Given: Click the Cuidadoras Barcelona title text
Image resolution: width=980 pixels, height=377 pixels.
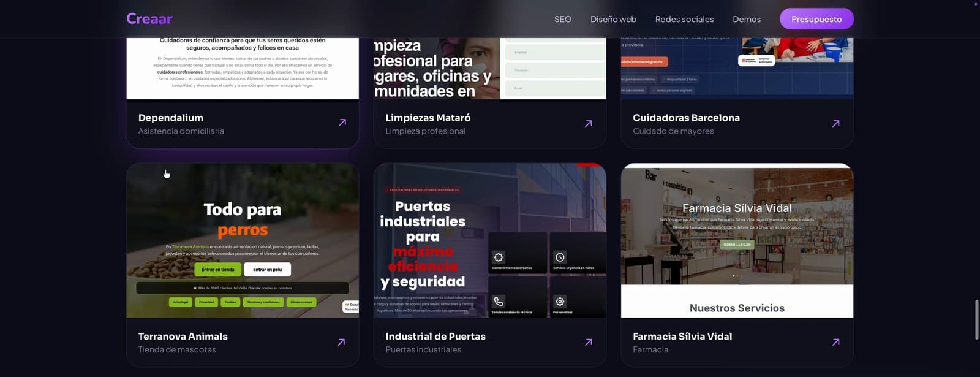Looking at the screenshot, I should (x=686, y=118).
